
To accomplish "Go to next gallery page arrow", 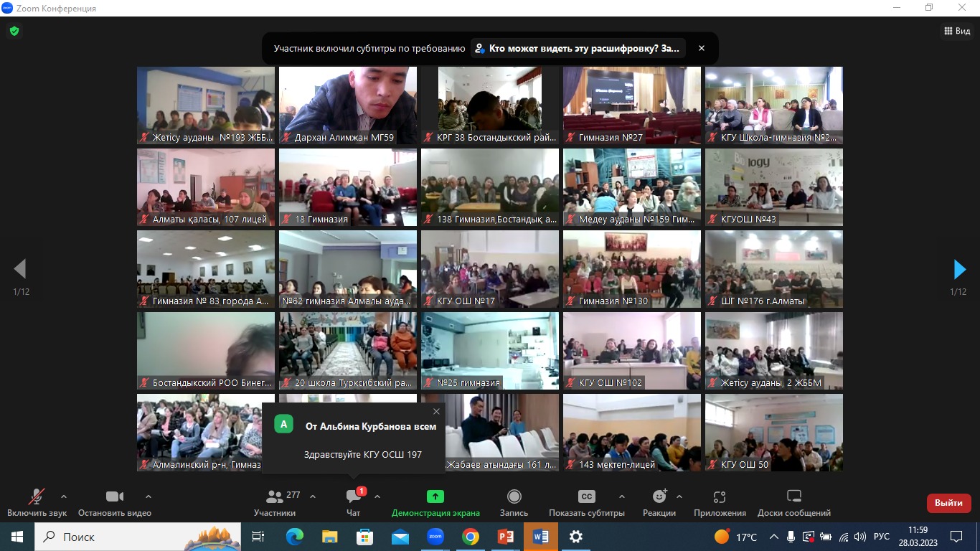I will (959, 269).
